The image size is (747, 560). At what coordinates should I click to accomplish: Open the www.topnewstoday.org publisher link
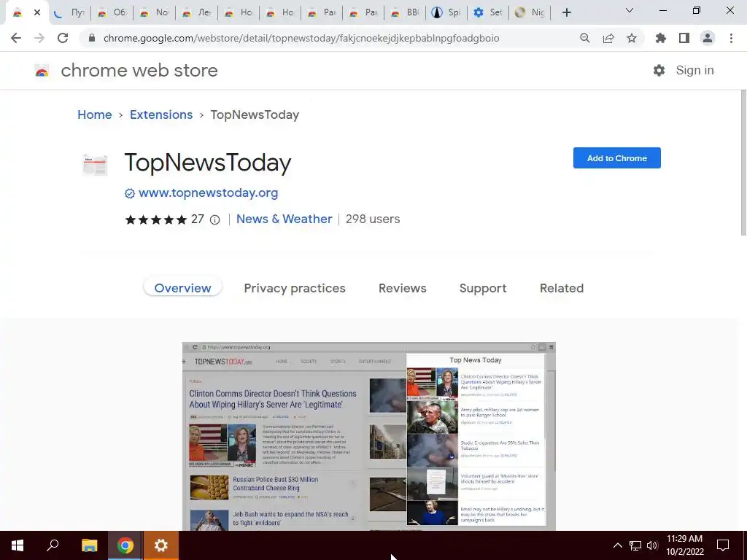pyautogui.click(x=208, y=192)
